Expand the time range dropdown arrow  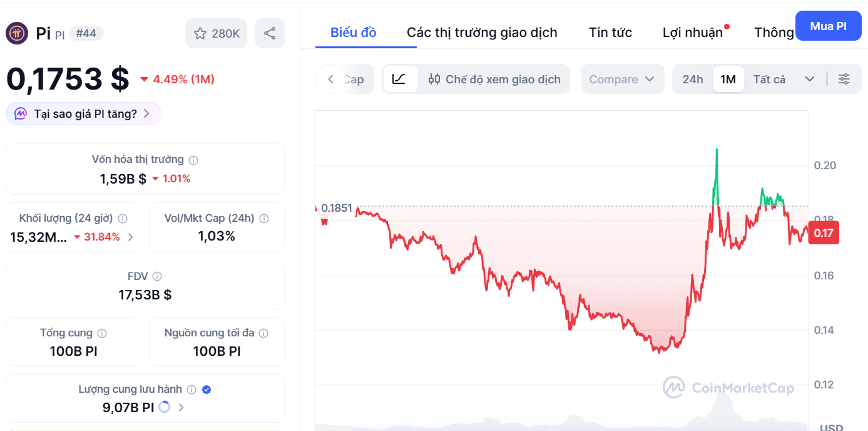(810, 79)
